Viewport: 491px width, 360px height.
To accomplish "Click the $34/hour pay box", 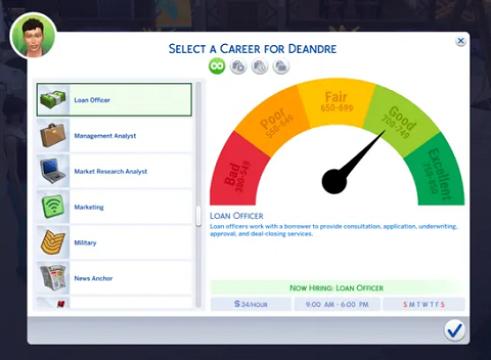I will [251, 304].
